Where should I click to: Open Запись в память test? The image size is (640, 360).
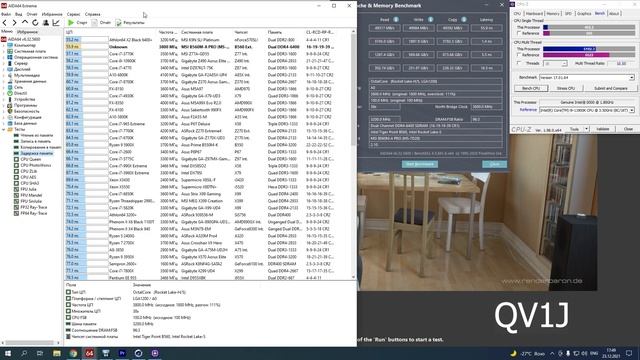tap(36, 141)
